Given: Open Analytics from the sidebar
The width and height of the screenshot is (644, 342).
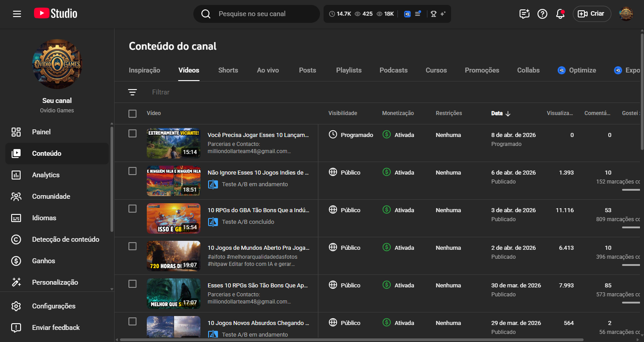Looking at the screenshot, I should [46, 175].
